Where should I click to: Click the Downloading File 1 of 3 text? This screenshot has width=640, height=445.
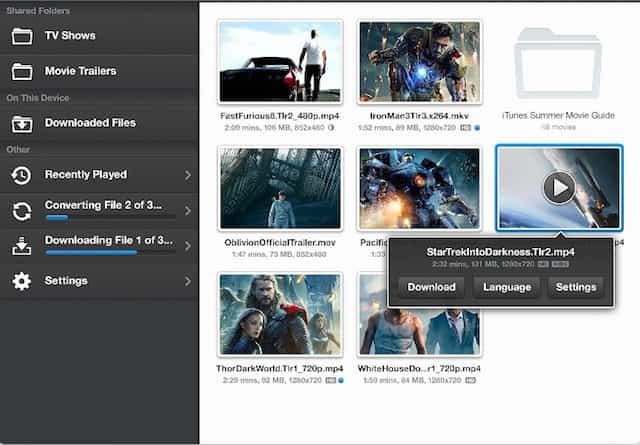tap(109, 240)
